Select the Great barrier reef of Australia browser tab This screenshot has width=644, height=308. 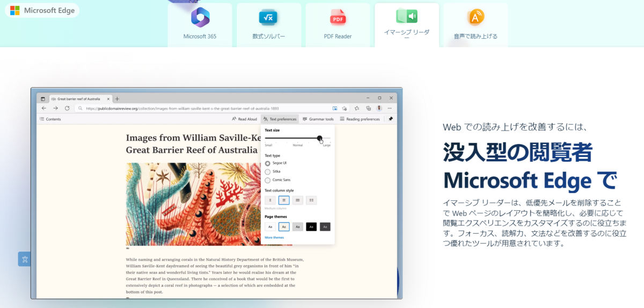pos(80,99)
